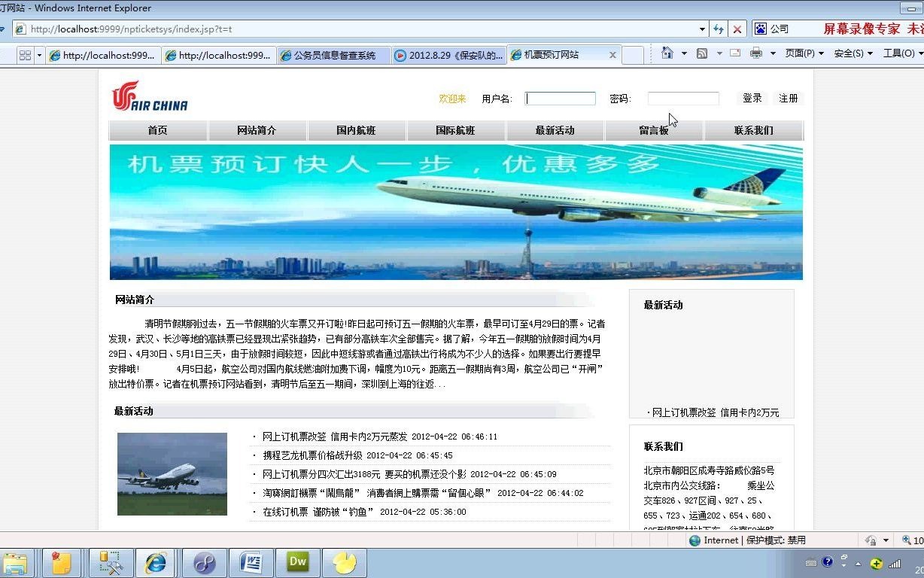Open the browser Home page icon
Image resolution: width=924 pixels, height=578 pixels.
(x=667, y=53)
